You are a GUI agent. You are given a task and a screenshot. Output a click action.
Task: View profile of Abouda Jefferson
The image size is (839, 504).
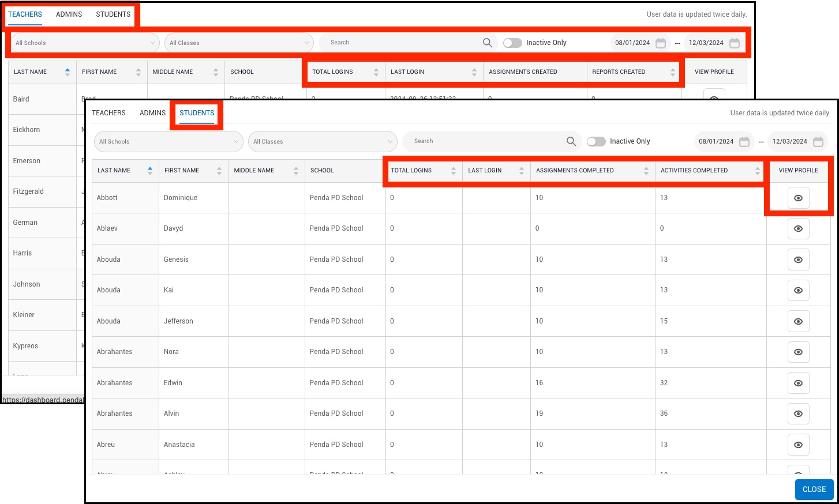click(798, 321)
